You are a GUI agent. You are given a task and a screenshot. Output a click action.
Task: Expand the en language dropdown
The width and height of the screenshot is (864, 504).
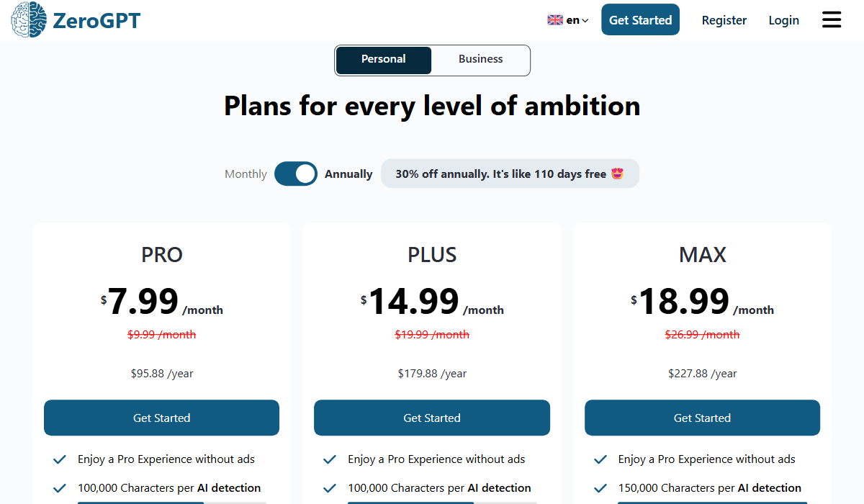tap(577, 20)
